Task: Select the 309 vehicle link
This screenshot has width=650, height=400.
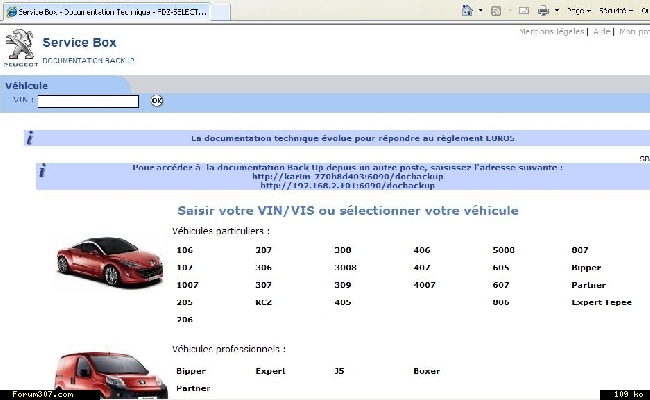Action: [342, 285]
